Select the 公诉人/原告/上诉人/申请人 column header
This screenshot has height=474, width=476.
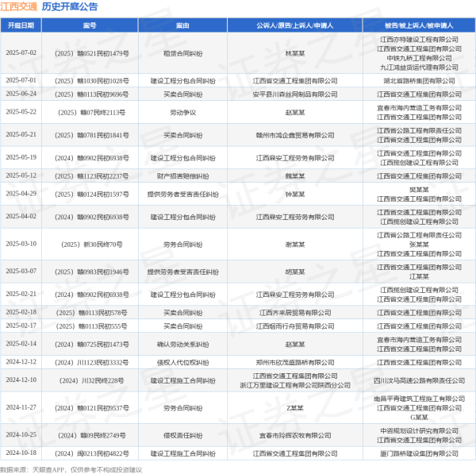(x=295, y=25)
